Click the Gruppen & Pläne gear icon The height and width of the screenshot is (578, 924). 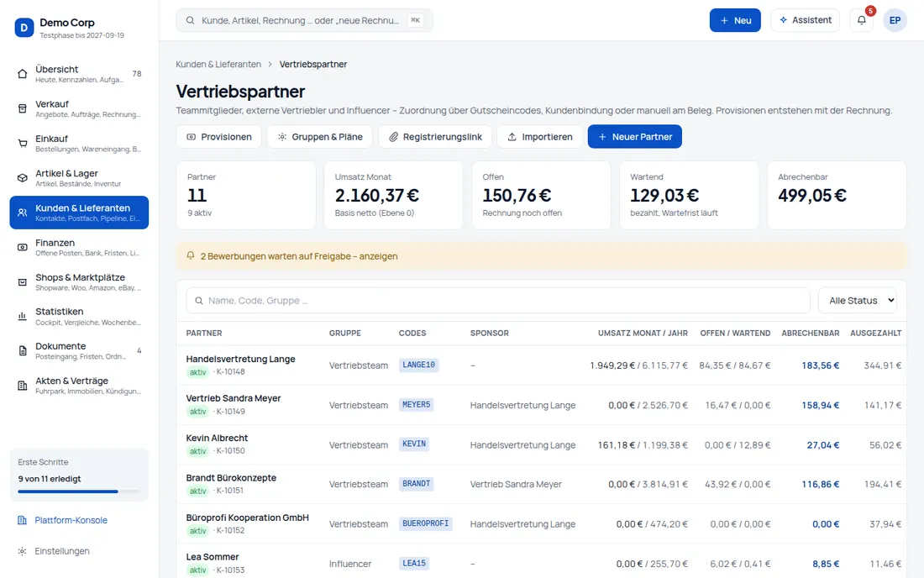[x=282, y=137]
